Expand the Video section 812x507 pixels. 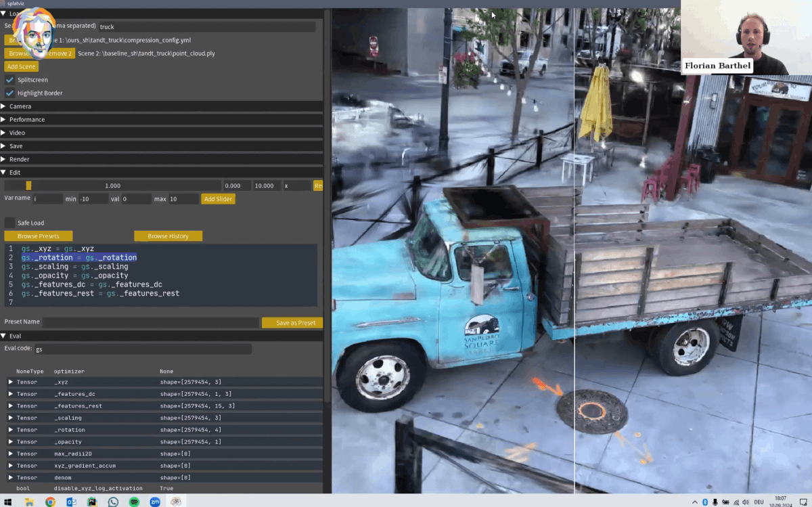(x=161, y=133)
